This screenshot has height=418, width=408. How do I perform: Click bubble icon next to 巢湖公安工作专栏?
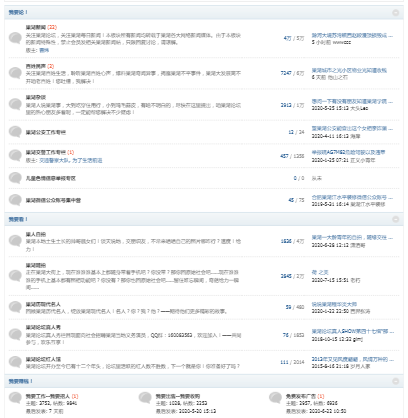coord(15,132)
